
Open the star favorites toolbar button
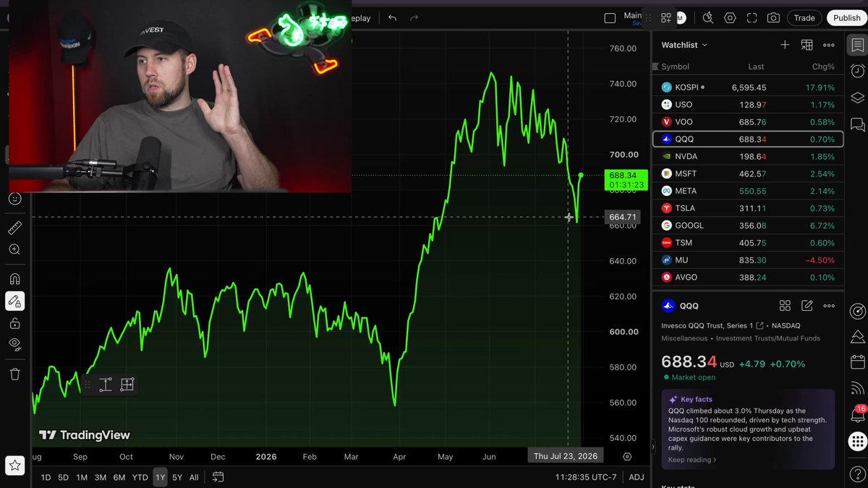coord(14,465)
